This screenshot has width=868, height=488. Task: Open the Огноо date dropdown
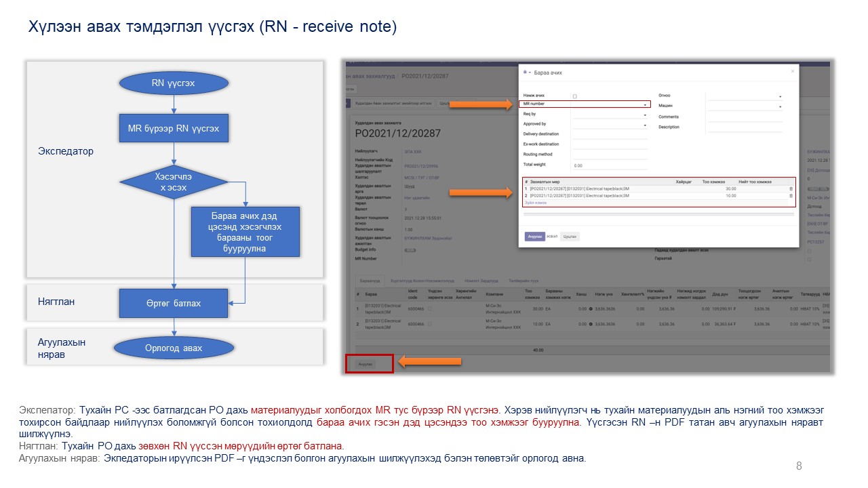(x=780, y=96)
